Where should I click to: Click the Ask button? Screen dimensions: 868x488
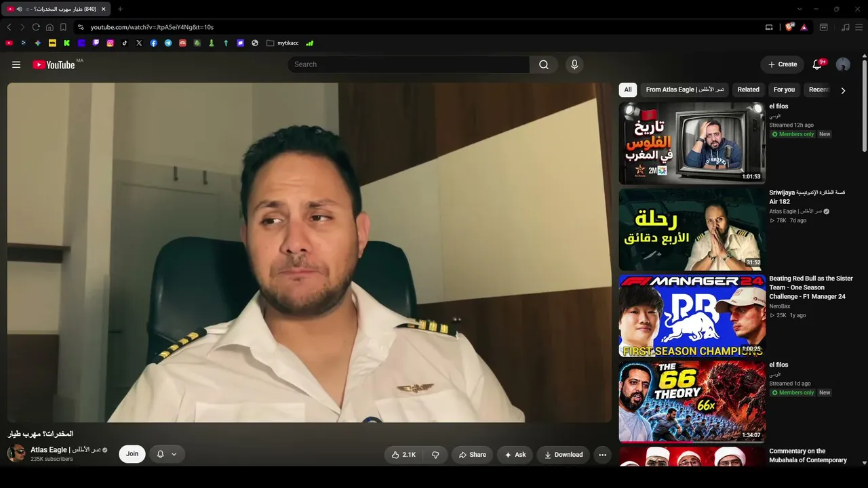click(x=515, y=455)
